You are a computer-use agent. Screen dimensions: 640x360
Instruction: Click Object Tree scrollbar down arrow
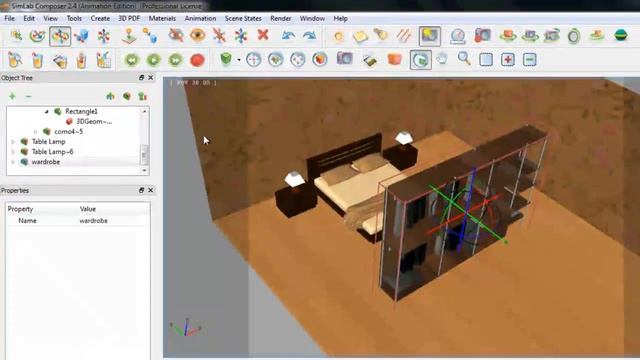point(144,171)
